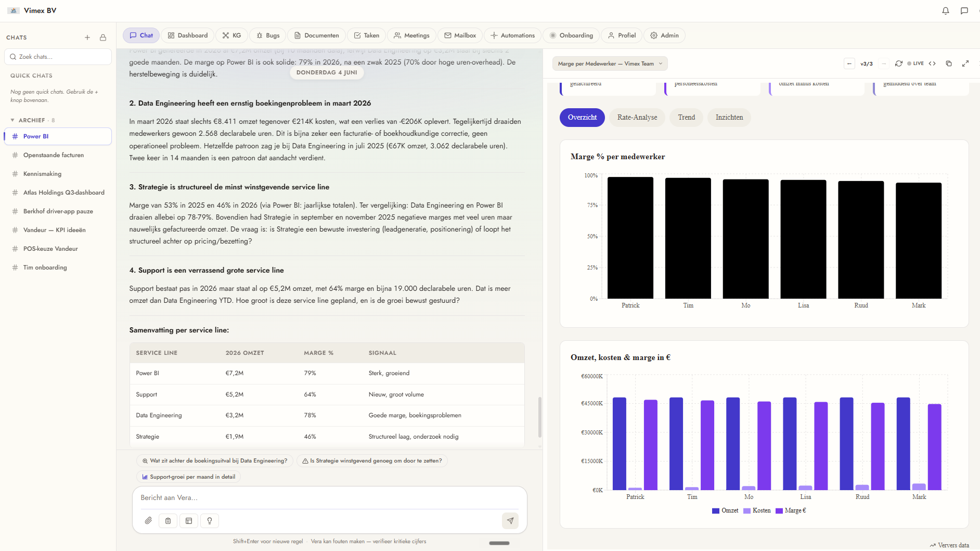This screenshot has height=551, width=980.
Task: Go to the next version with the right arrow
Action: click(x=884, y=63)
